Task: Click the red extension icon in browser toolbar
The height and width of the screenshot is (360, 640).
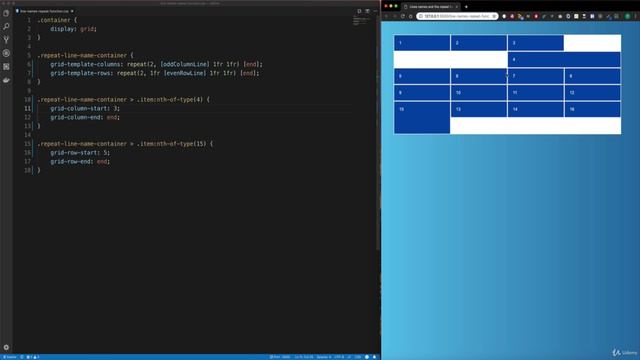Action: point(536,16)
